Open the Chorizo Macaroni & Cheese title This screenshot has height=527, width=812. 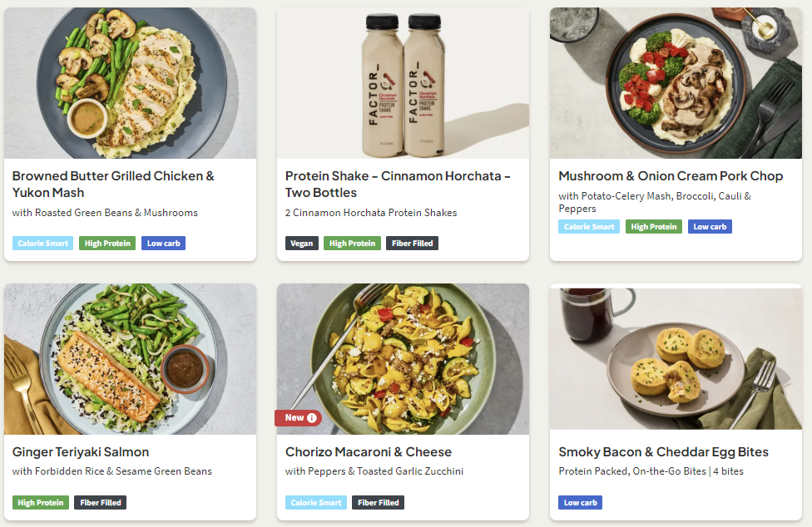[x=369, y=452]
